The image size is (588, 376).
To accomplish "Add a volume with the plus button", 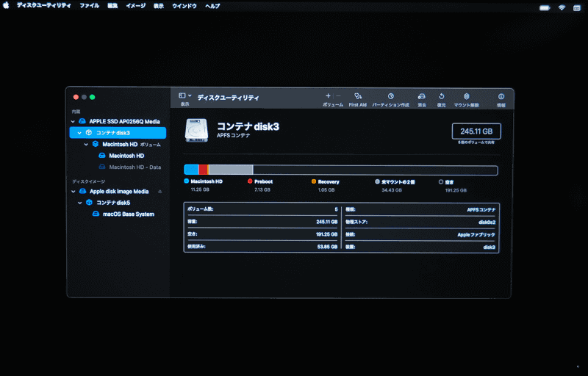I will 328,96.
